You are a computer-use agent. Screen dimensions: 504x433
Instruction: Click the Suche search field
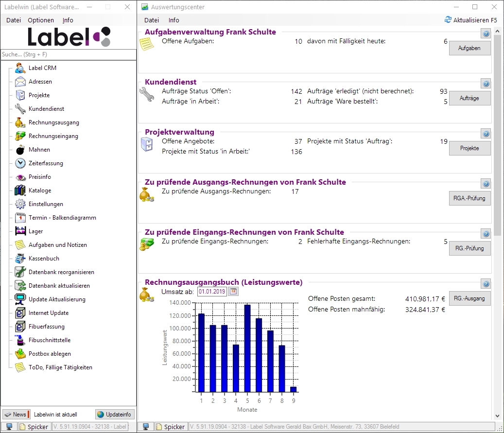pos(69,54)
